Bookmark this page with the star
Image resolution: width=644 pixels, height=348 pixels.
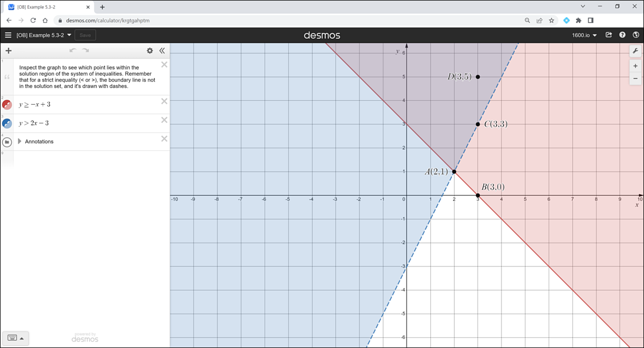click(551, 20)
